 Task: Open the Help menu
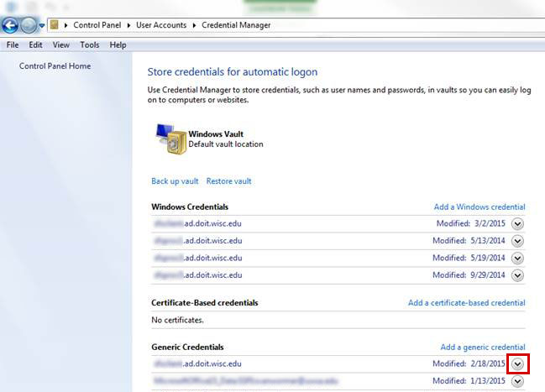click(x=118, y=44)
